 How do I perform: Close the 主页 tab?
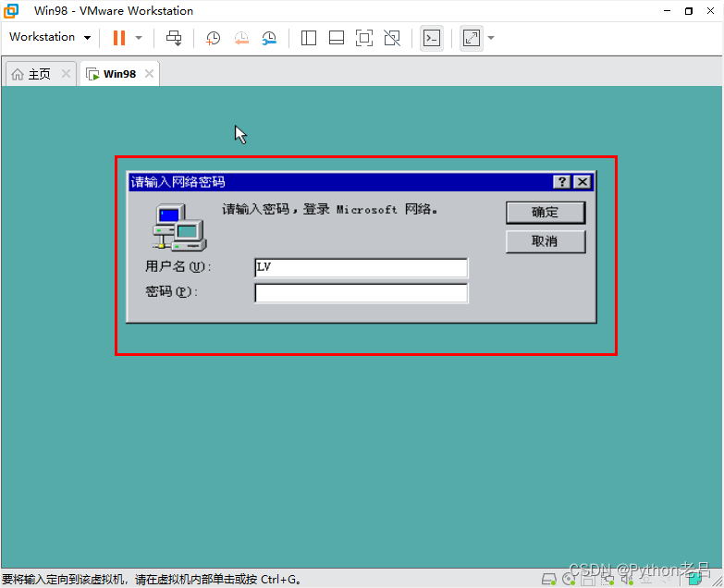pos(66,73)
